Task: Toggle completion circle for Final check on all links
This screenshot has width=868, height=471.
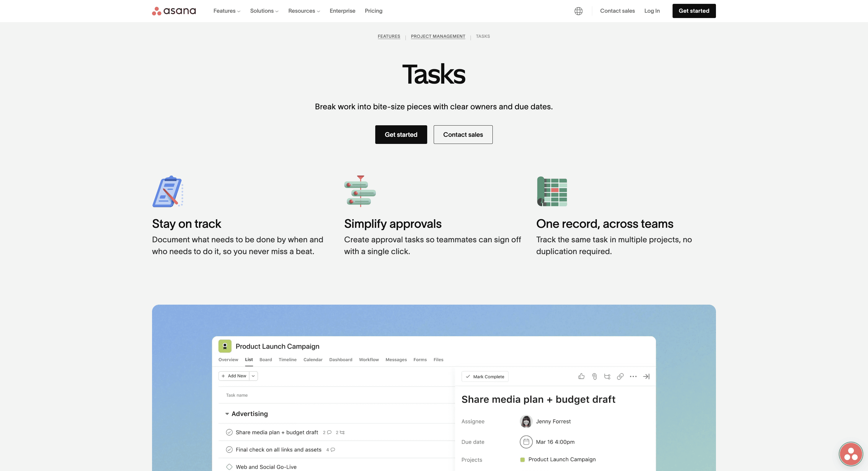Action: 229,449
